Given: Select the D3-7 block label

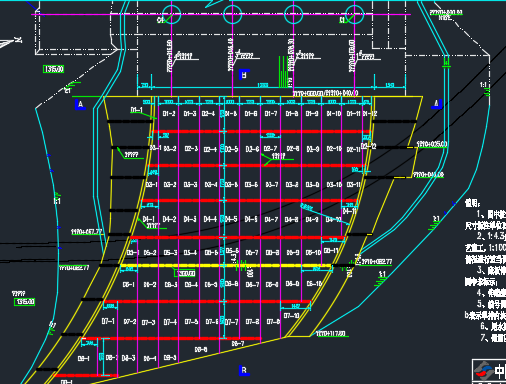Looking at the screenshot, I should [272, 184].
